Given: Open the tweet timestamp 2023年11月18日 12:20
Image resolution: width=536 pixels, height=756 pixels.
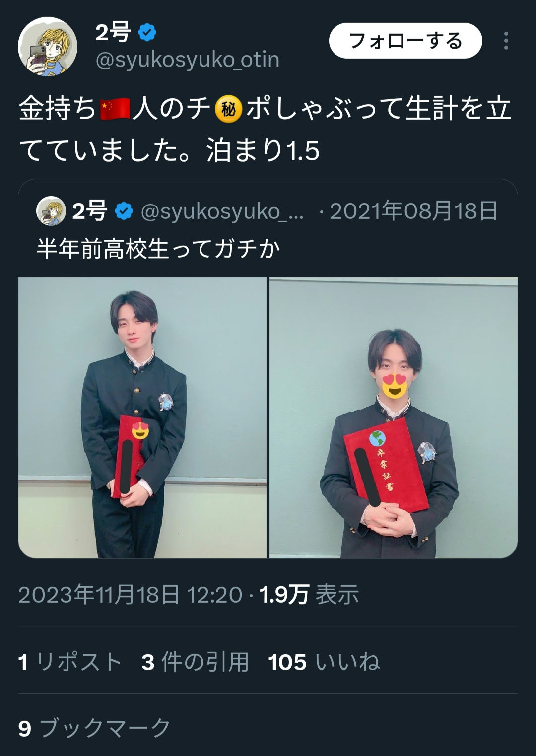Looking at the screenshot, I should tap(131, 594).
